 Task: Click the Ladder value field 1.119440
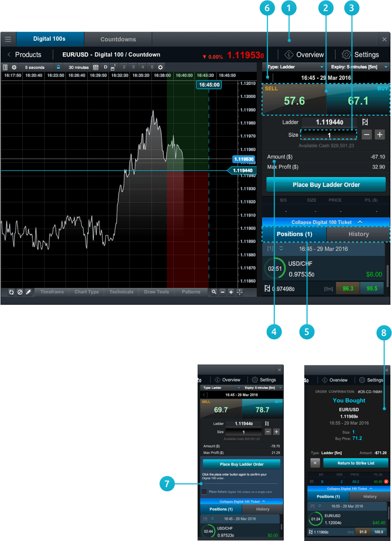329,122
